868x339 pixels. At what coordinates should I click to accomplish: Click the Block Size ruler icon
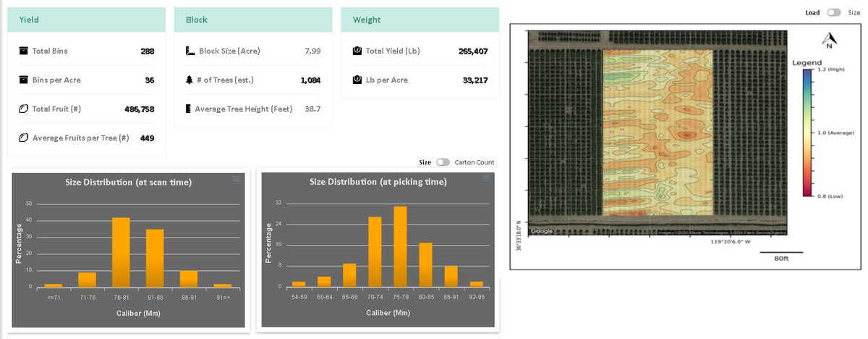pyautogui.click(x=190, y=51)
